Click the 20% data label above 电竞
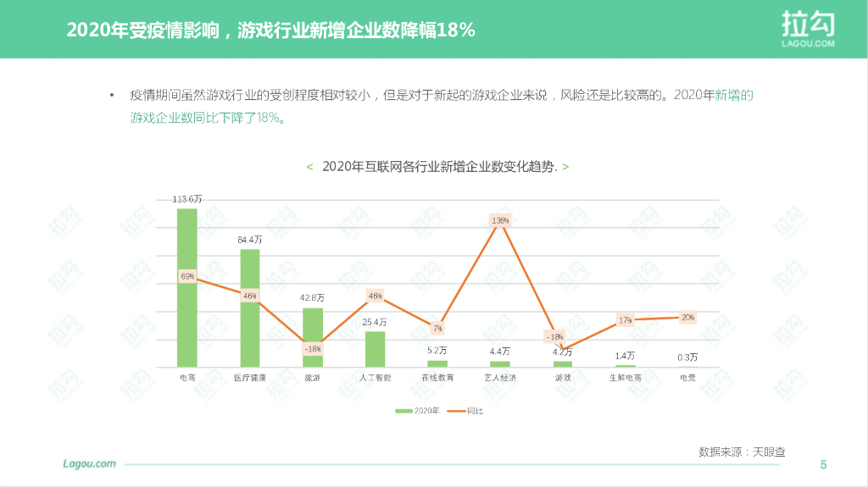This screenshot has height=488, width=868. click(x=687, y=318)
